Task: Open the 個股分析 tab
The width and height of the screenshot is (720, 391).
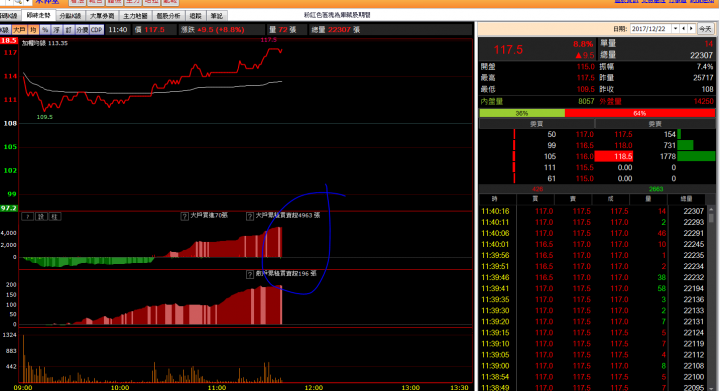Action: click(168, 16)
